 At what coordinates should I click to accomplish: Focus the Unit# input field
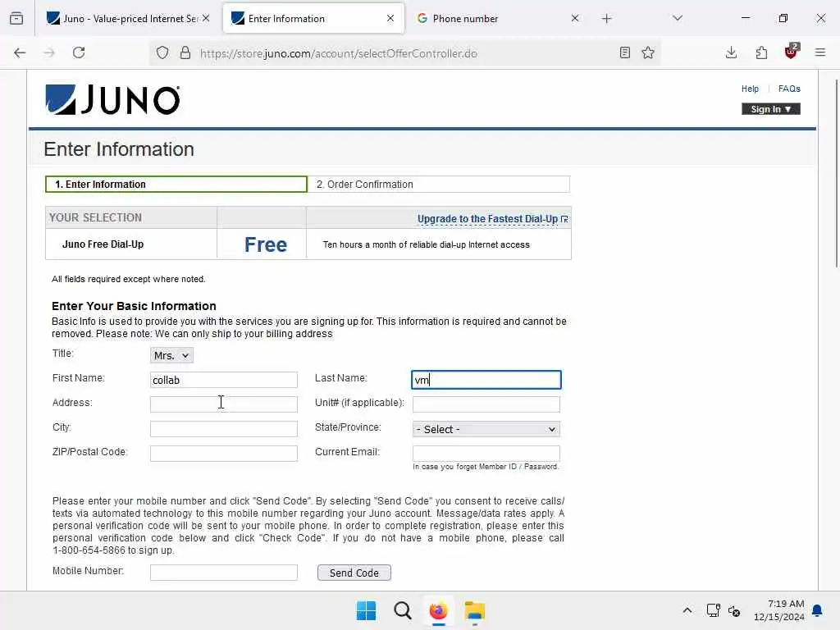[x=486, y=404]
